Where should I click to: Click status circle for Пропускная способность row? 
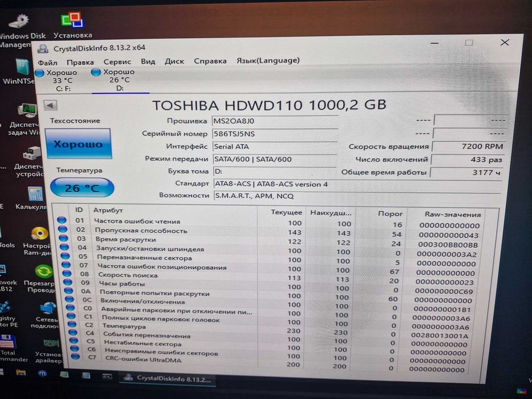(x=63, y=229)
